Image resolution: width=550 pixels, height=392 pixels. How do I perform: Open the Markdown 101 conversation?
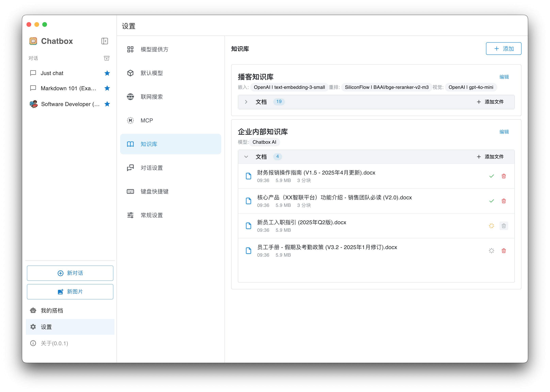click(70, 88)
